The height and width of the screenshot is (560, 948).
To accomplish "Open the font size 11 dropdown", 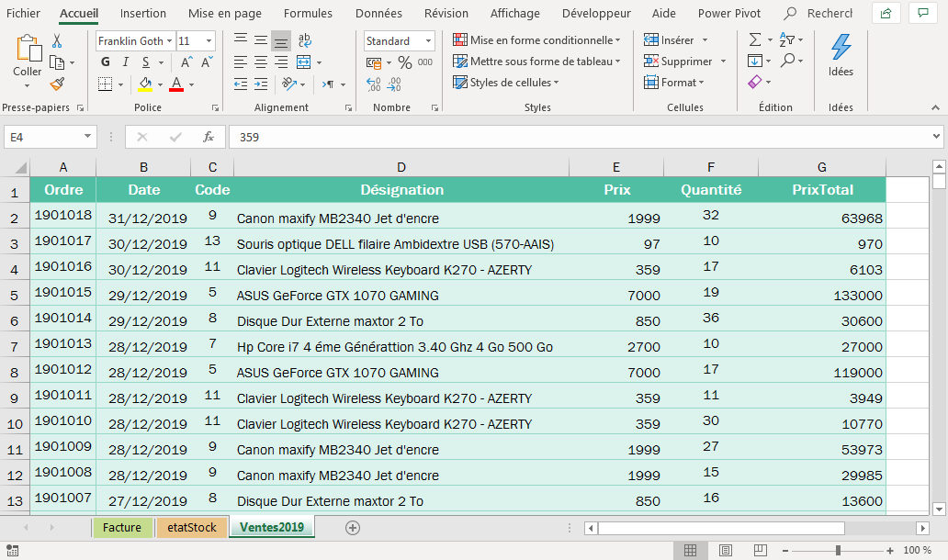I will [x=209, y=40].
